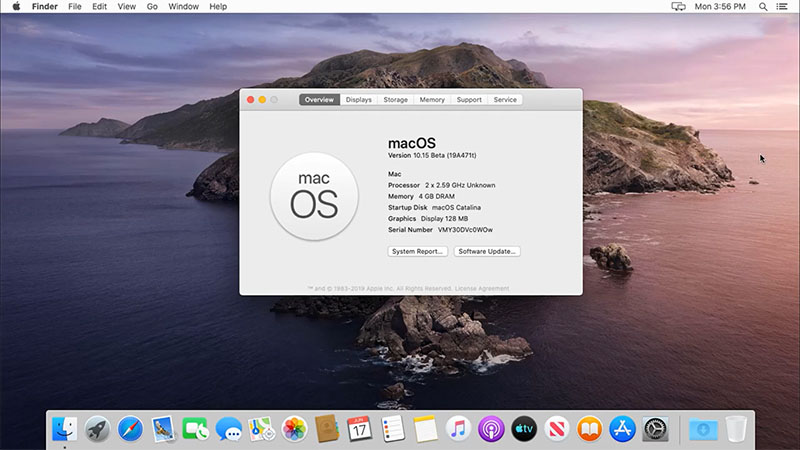Click the clock showing Mon 3:56 PM
This screenshot has width=800, height=450.
point(720,7)
